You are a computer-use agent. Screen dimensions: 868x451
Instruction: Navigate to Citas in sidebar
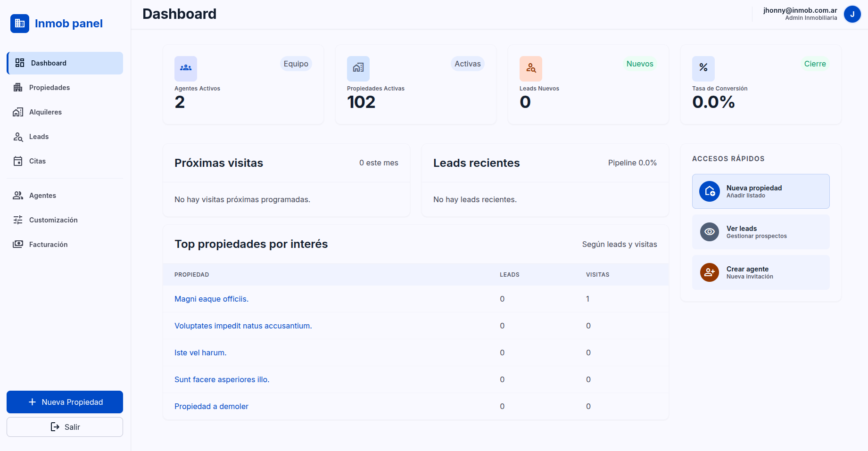pos(65,161)
